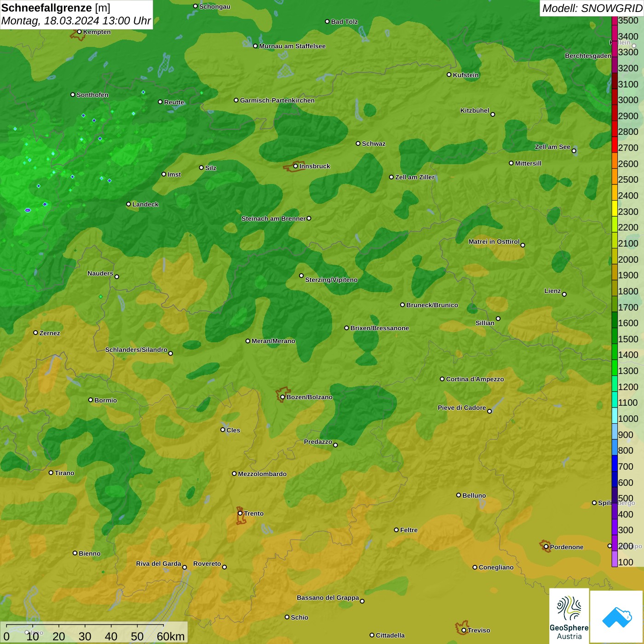Click the date Montag, 18.03.2024 13:00 Uhr
Screen dimensions: 644x644
[76, 21]
